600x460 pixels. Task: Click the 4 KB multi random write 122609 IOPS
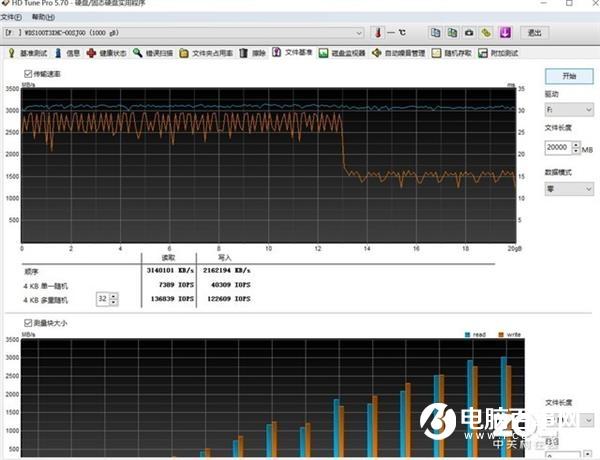(x=229, y=299)
